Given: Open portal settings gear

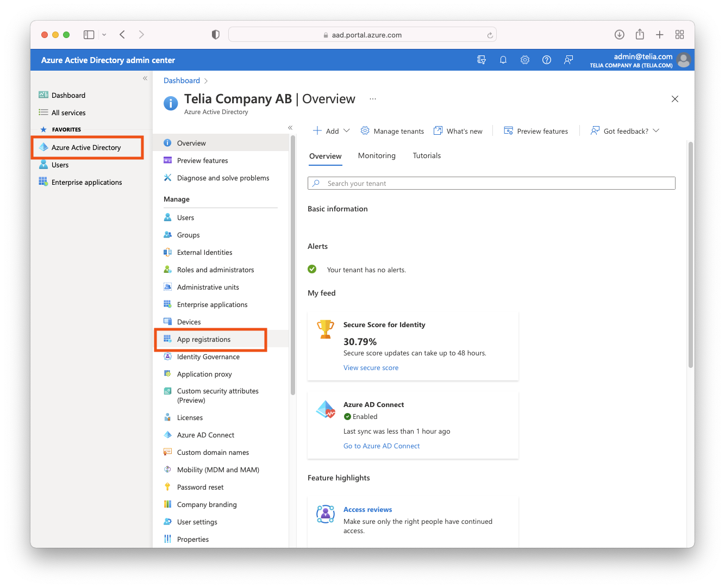Looking at the screenshot, I should click(525, 60).
